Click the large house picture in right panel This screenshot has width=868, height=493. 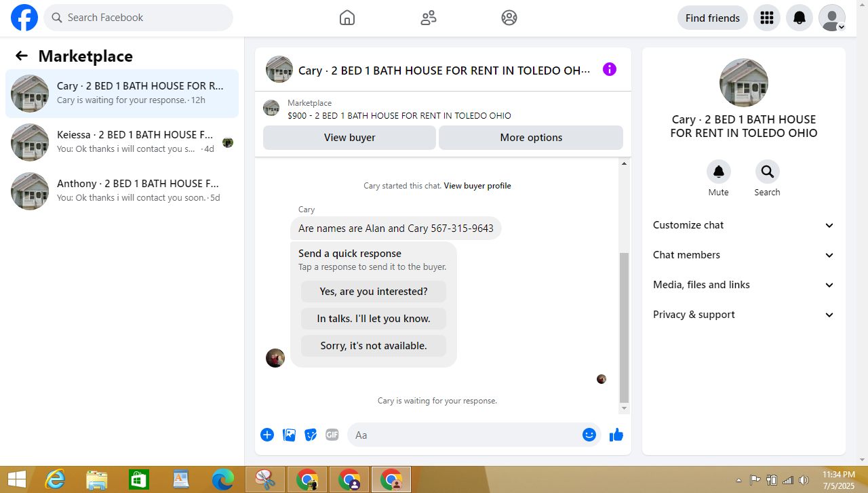point(744,83)
